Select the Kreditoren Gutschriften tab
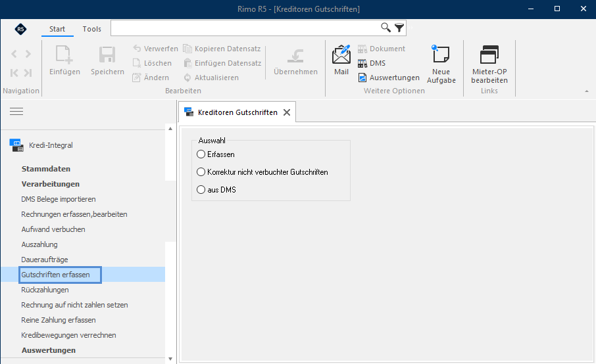 [x=237, y=112]
